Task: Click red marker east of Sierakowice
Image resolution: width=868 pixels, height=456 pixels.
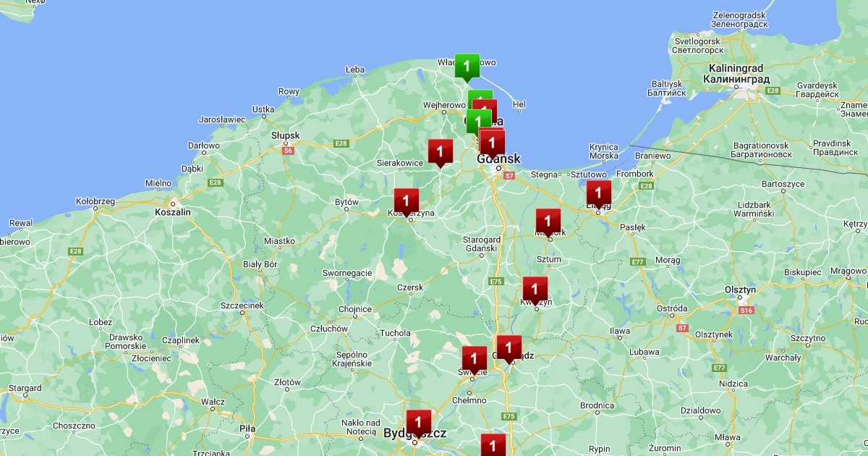Action: (440, 151)
